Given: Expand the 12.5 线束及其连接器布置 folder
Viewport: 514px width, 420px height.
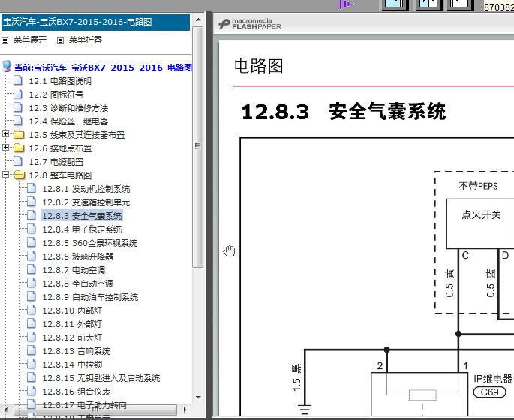Looking at the screenshot, I should 5,134.
